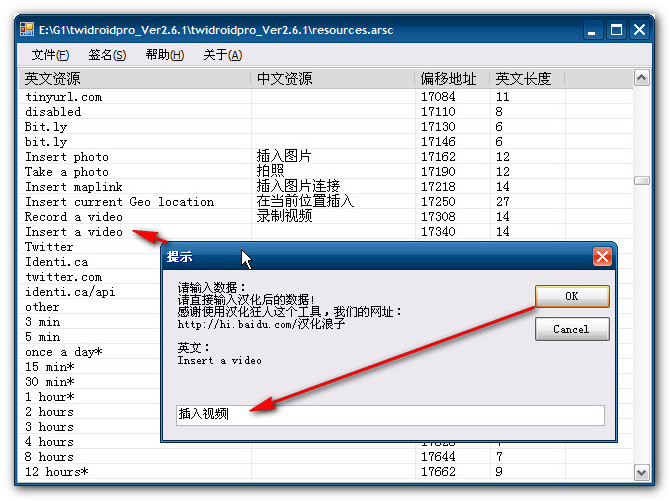The height and width of the screenshot is (501, 670).
Task: Click the length value 27
Action: pyautogui.click(x=502, y=202)
